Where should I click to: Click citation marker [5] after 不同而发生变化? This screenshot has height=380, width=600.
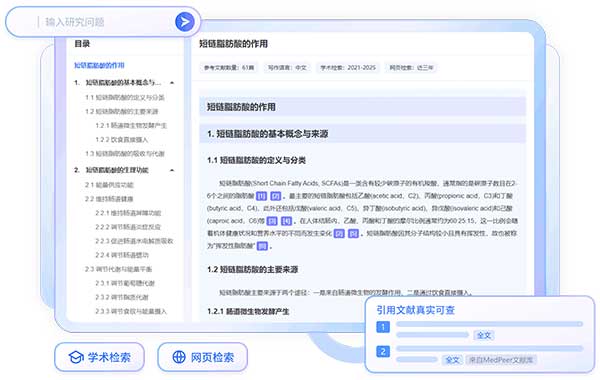click(x=339, y=233)
